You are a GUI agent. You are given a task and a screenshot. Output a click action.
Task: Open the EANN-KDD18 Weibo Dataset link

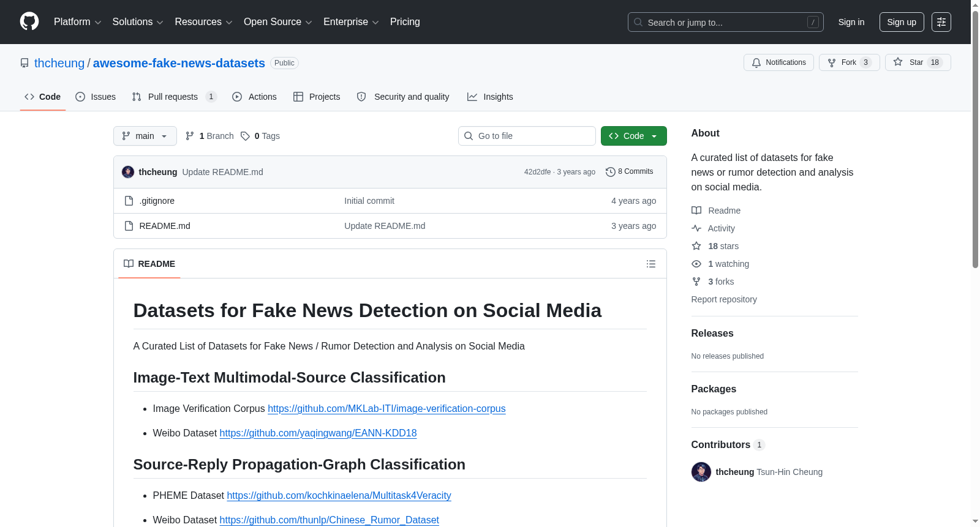point(318,433)
